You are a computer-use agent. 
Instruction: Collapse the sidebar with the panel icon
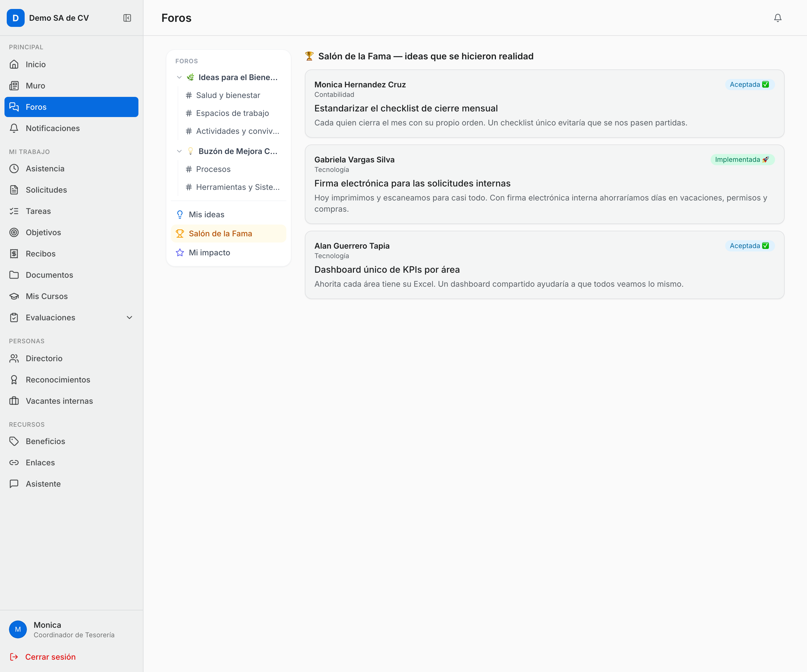(127, 18)
